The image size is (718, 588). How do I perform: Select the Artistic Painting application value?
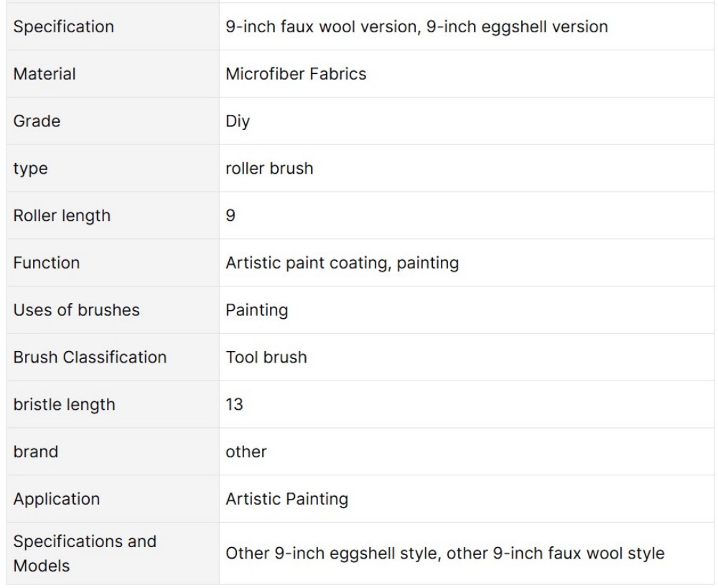(x=286, y=499)
